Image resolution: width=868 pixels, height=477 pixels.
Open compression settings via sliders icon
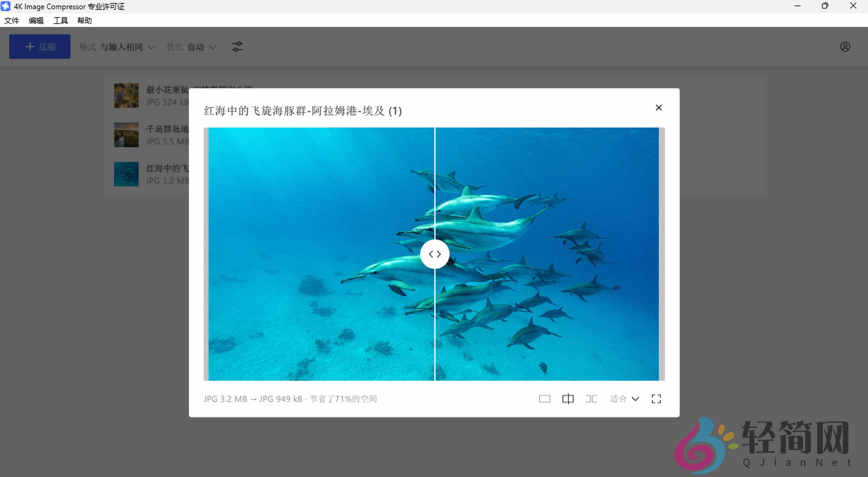(x=238, y=47)
